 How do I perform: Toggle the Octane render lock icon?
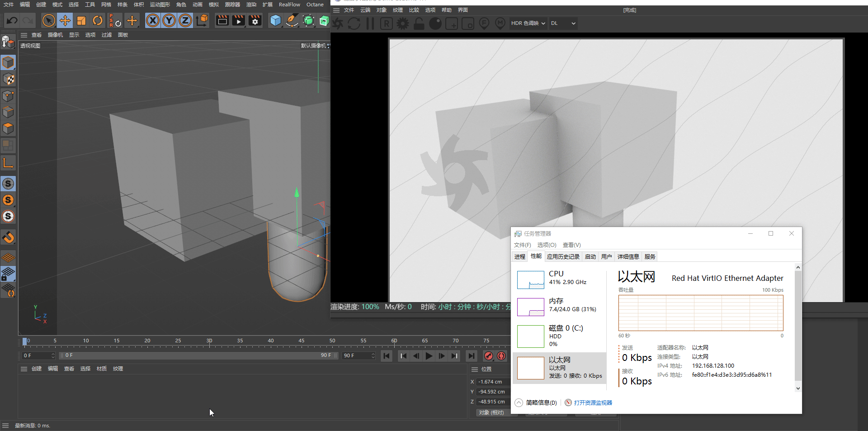click(x=419, y=24)
